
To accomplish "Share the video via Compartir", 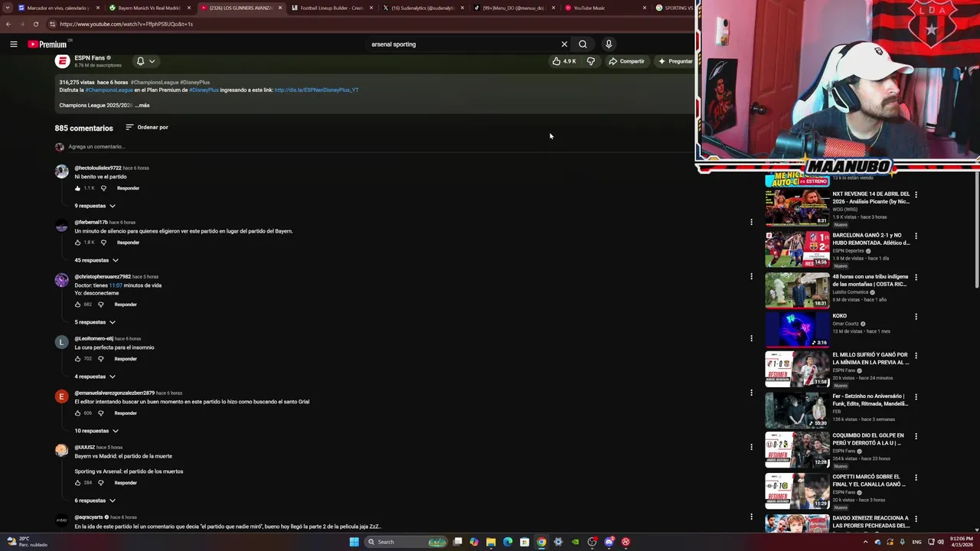I will pyautogui.click(x=626, y=61).
